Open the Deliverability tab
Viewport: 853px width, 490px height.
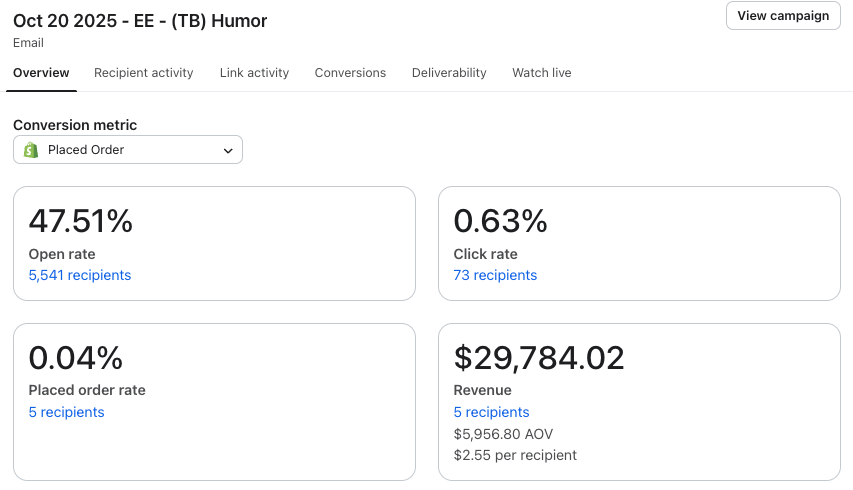coord(449,73)
